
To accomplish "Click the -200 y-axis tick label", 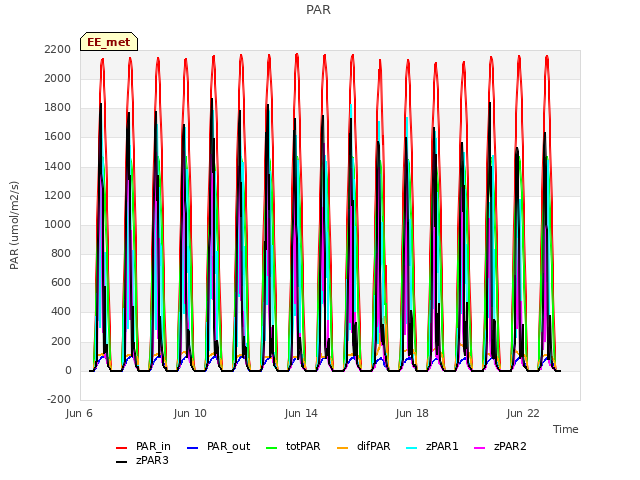I will pos(59,400).
